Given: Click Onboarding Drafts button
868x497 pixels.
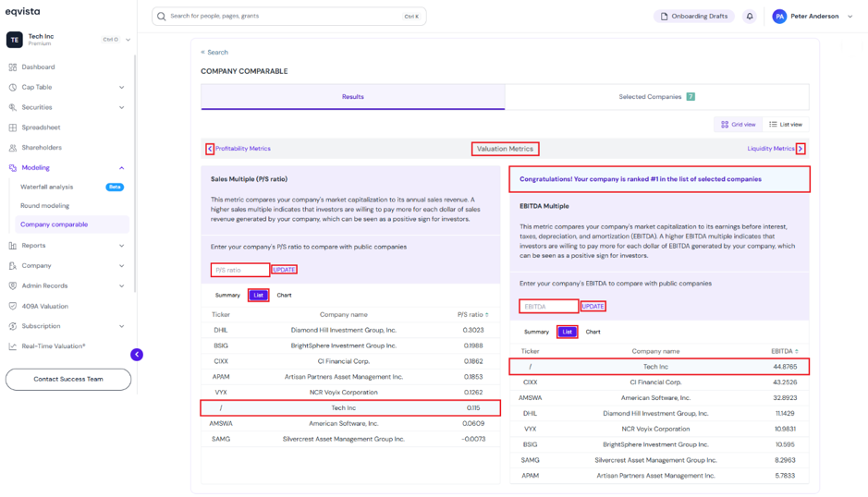Looking at the screenshot, I should [694, 16].
